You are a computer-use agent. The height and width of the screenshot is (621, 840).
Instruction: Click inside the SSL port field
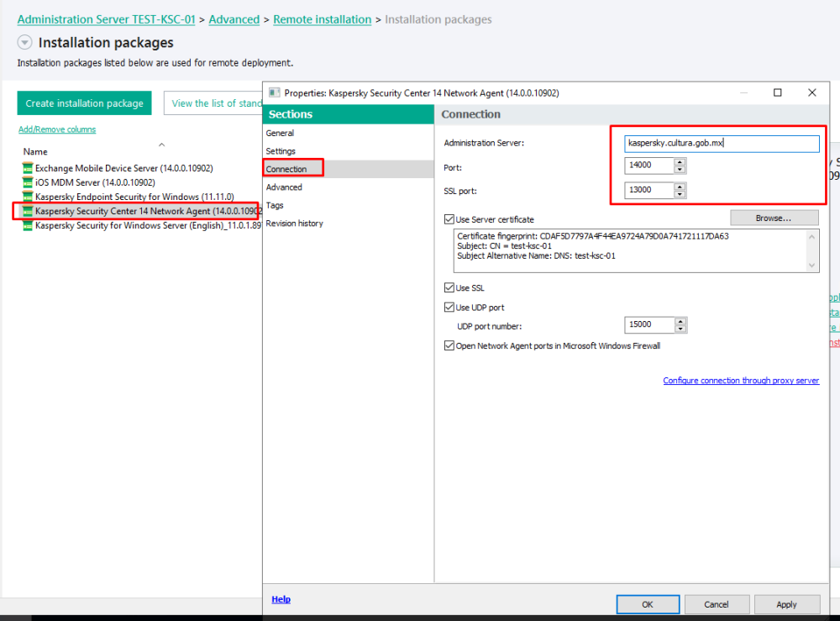[x=649, y=190]
